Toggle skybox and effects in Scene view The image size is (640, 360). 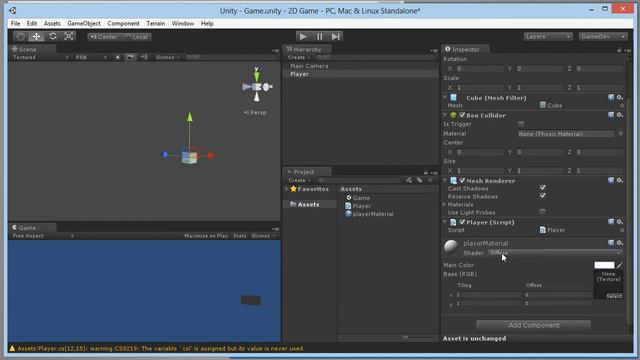130,58
